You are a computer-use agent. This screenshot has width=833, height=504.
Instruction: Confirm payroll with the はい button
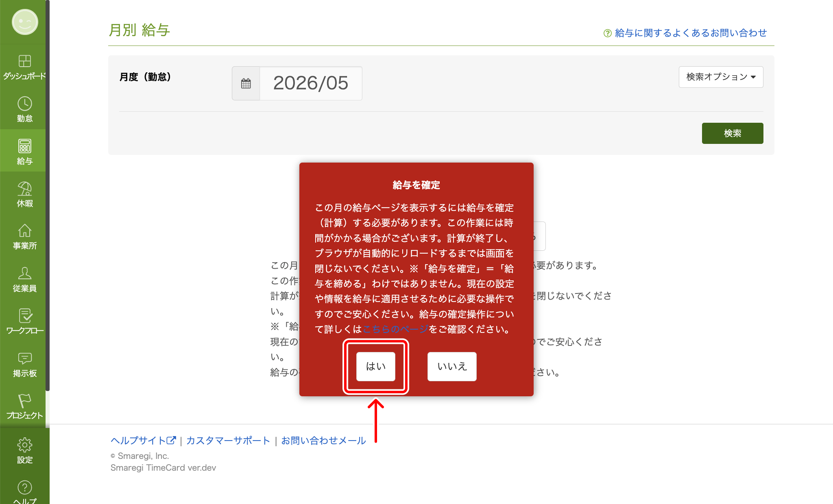point(376,367)
